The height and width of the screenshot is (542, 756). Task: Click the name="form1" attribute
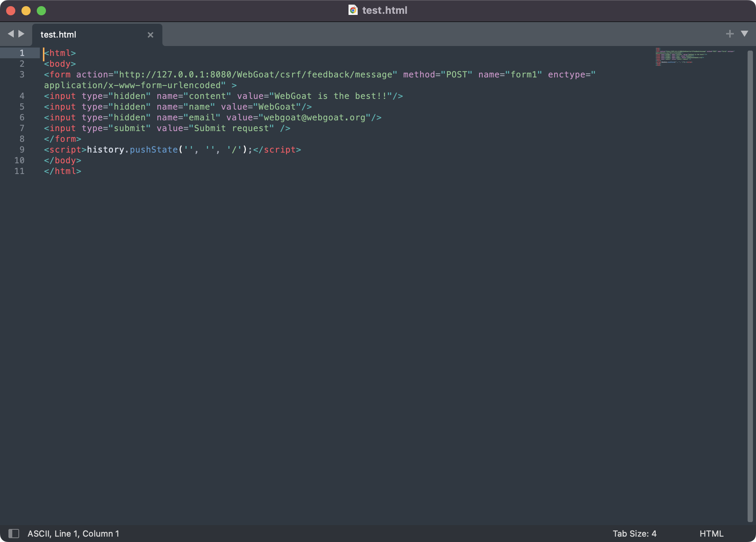point(510,74)
